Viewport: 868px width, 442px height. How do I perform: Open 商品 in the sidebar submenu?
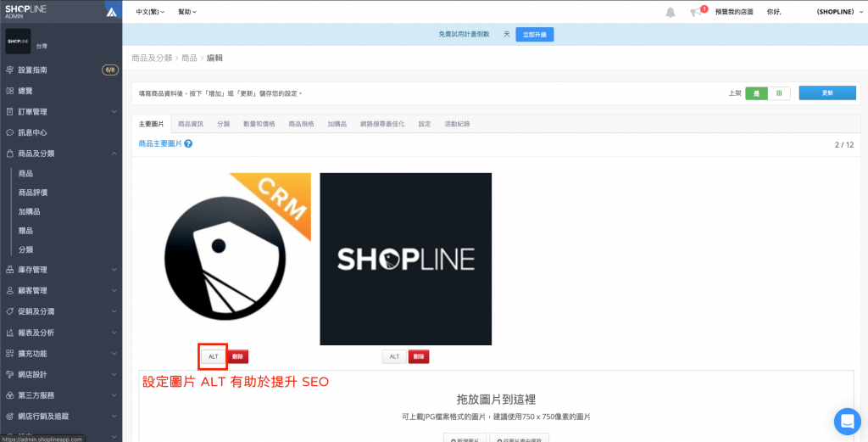pos(25,173)
